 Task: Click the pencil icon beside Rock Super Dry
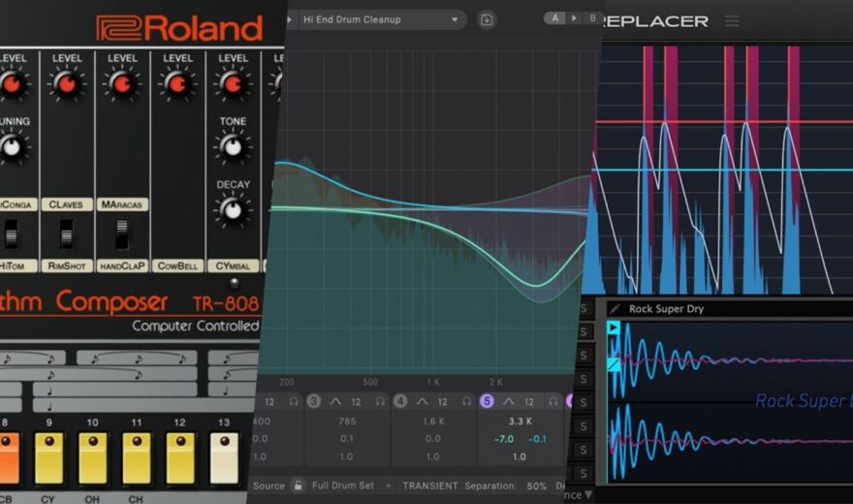[615, 309]
